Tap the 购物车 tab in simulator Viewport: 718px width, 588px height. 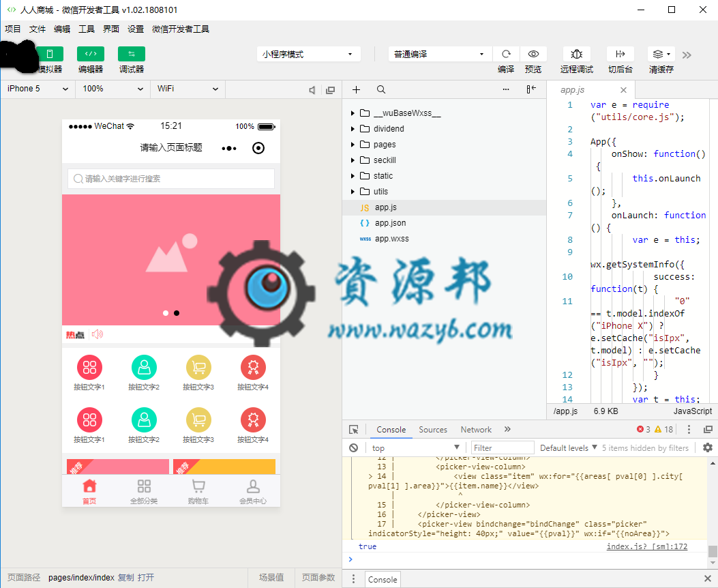[x=198, y=492]
